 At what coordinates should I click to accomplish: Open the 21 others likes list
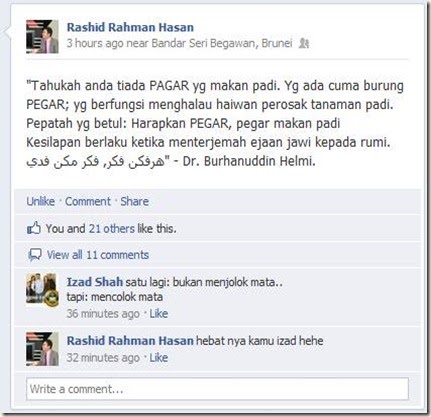112,229
